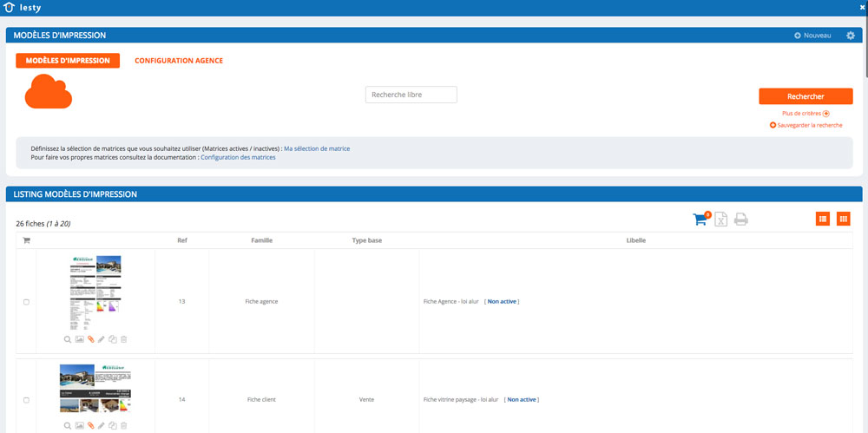Tick the checkbox for ref 14 row
The width and height of the screenshot is (868, 433).
[26, 400]
